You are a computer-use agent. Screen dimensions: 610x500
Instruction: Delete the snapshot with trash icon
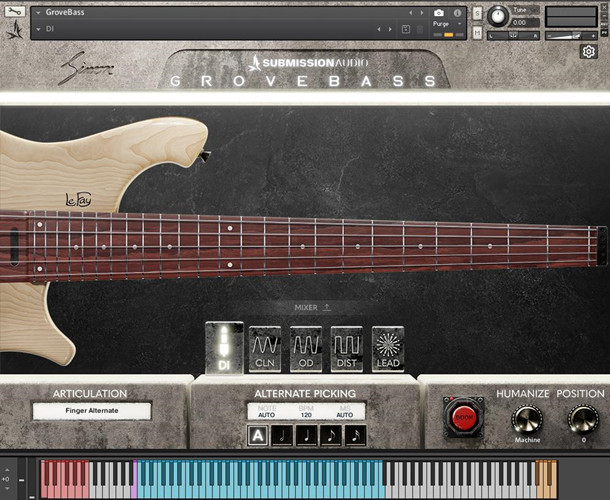point(420,29)
